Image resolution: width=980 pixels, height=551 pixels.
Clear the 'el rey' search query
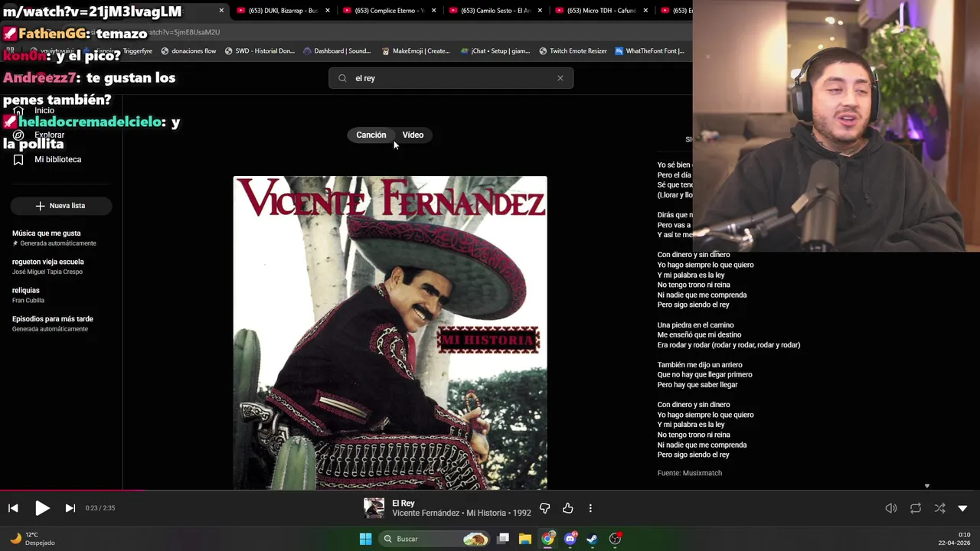(x=560, y=78)
